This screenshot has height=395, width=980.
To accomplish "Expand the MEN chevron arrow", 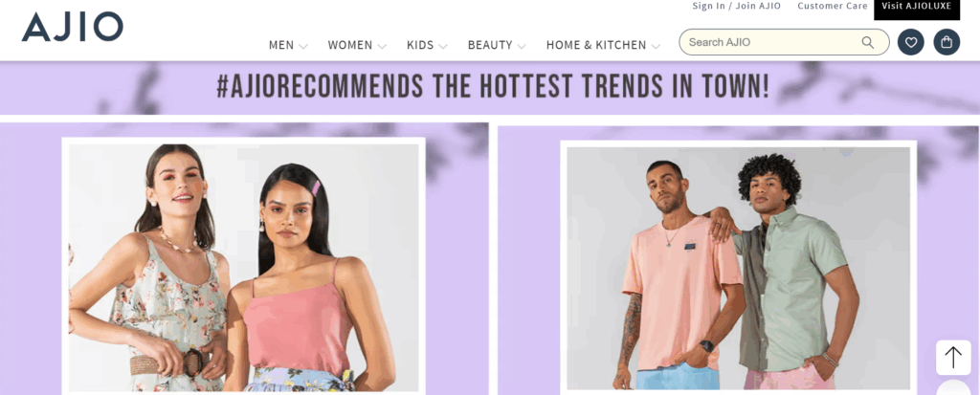I will pyautogui.click(x=303, y=46).
